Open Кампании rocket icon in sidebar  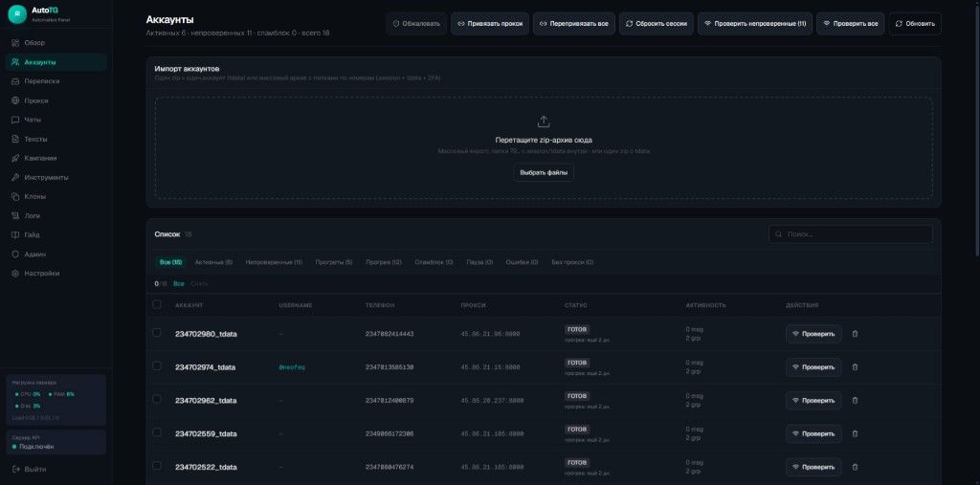15,158
